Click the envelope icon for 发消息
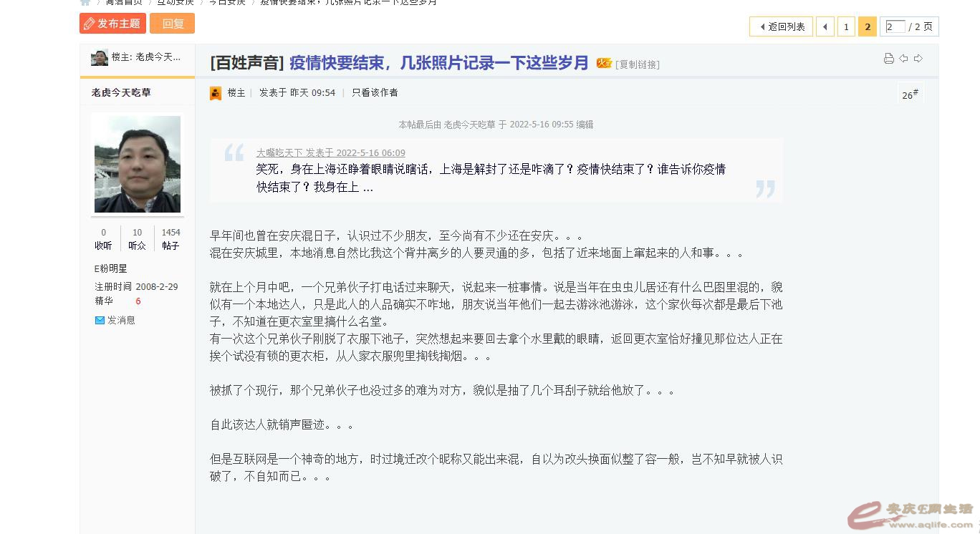980x534 pixels. pos(100,321)
